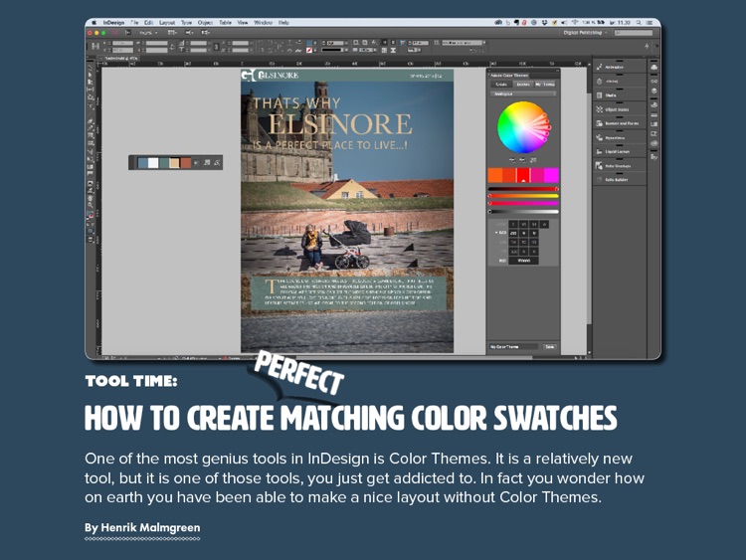Switch to the Explore tab in Color Themes
Screen dimensions: 746x560
click(x=523, y=85)
